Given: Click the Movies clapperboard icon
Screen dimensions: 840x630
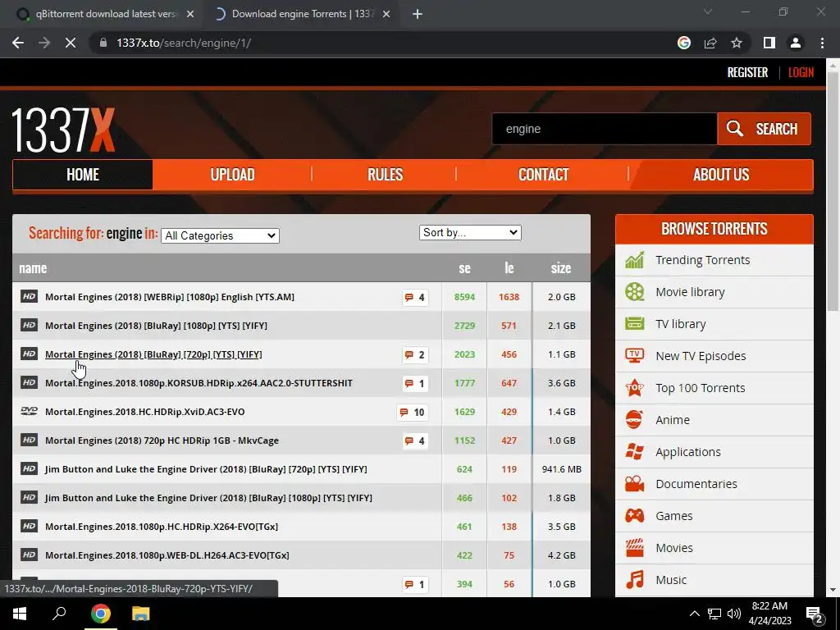Looking at the screenshot, I should pos(634,547).
